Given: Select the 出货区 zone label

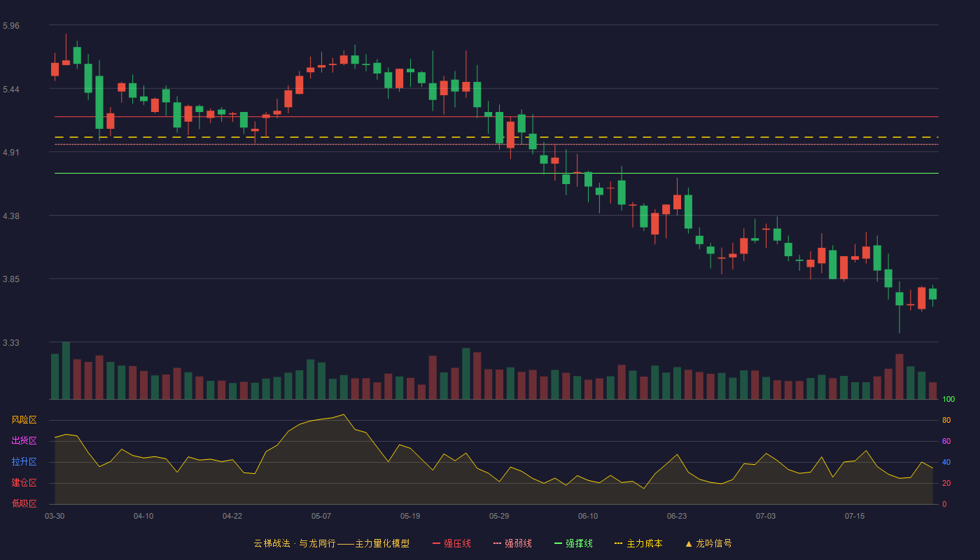Looking at the screenshot, I should [24, 441].
